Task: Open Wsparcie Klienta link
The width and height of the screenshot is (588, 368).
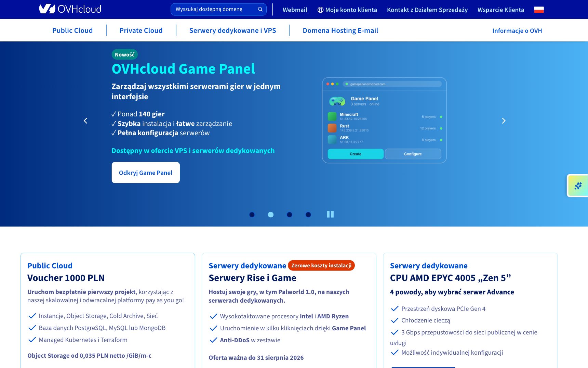Action: click(501, 10)
